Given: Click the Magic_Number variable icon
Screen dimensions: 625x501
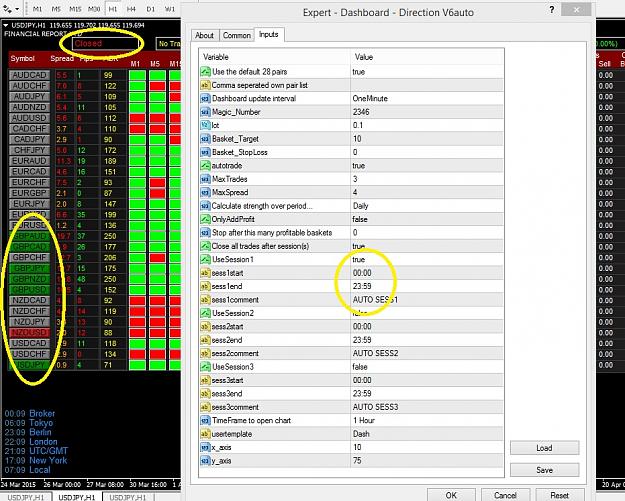Looking at the screenshot, I should point(205,112).
